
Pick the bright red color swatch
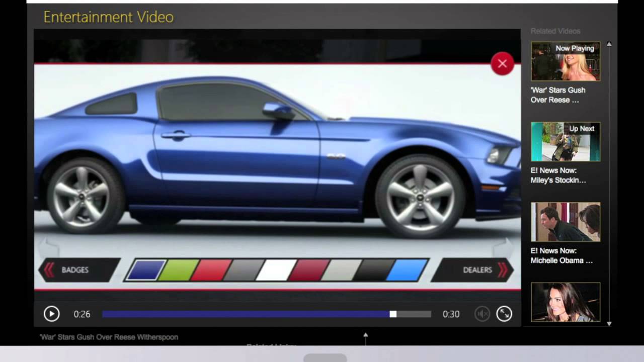coord(211,270)
